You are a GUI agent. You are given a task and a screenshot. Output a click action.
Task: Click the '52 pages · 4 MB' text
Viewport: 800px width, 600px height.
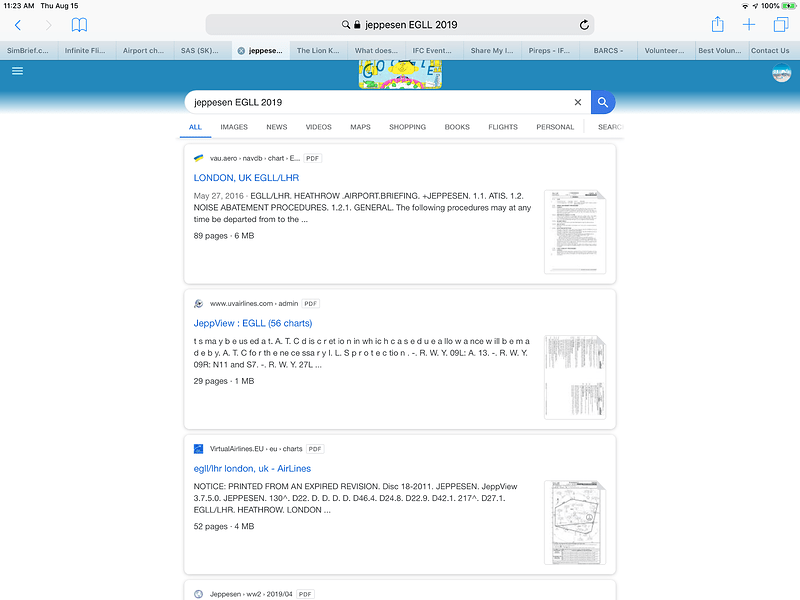[x=224, y=527]
